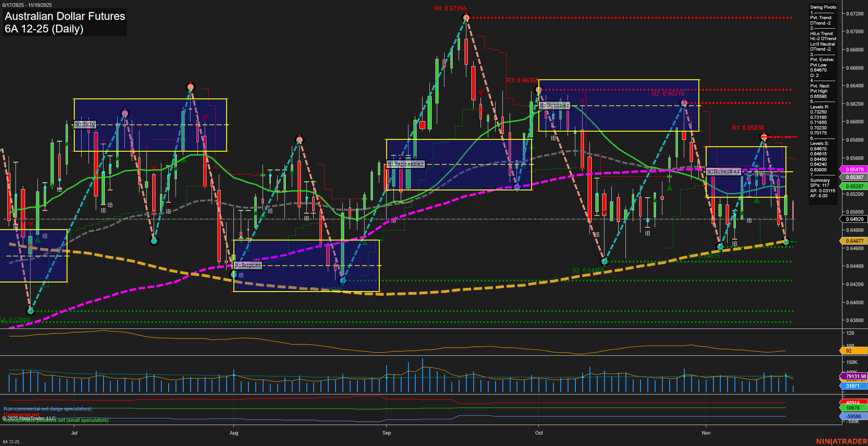Click the pivot circle under the R2 0.66210 label

pyautogui.click(x=684, y=103)
